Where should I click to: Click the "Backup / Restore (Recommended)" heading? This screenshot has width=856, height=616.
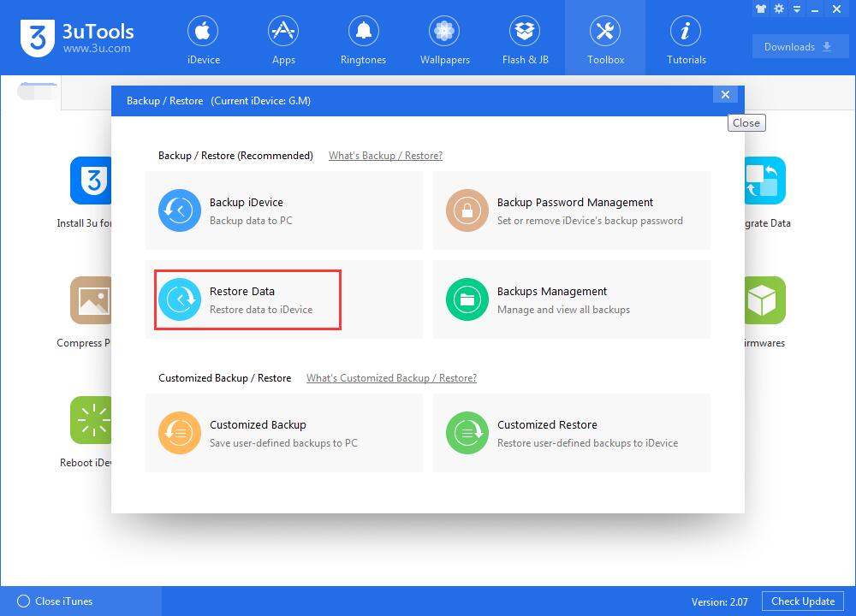tap(236, 156)
